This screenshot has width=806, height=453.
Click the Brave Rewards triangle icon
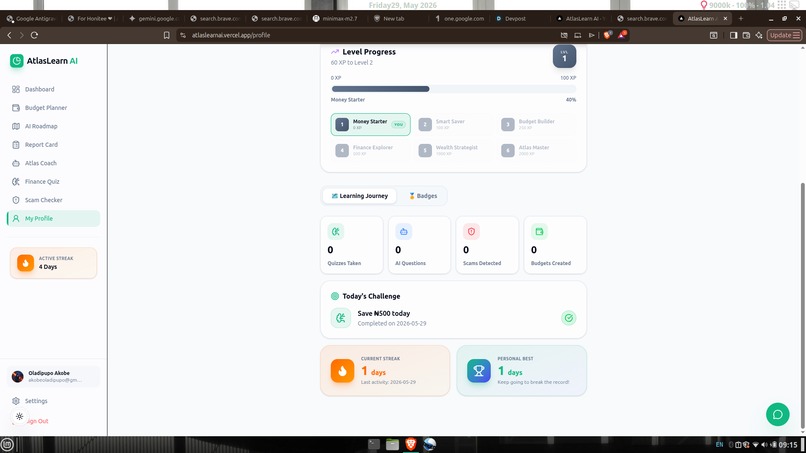point(622,35)
